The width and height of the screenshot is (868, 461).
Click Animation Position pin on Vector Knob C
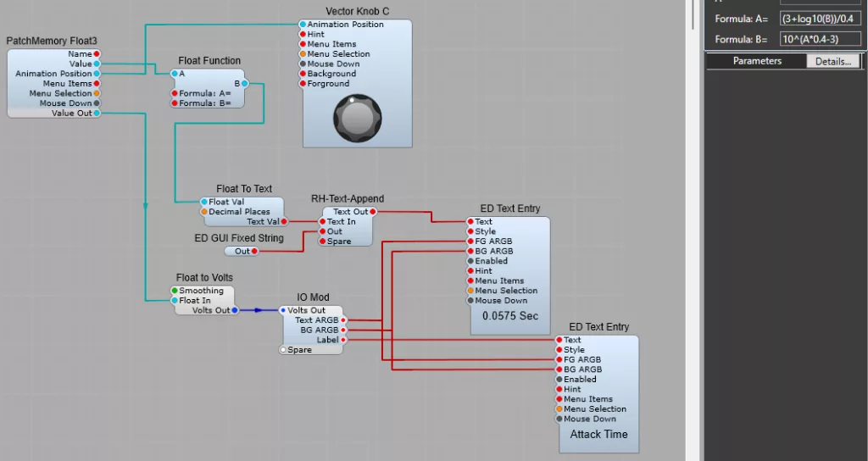(303, 25)
